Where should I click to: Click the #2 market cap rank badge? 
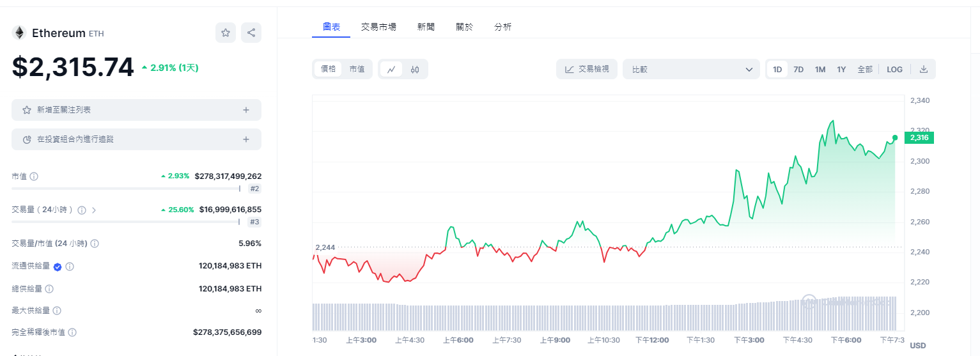point(254,189)
